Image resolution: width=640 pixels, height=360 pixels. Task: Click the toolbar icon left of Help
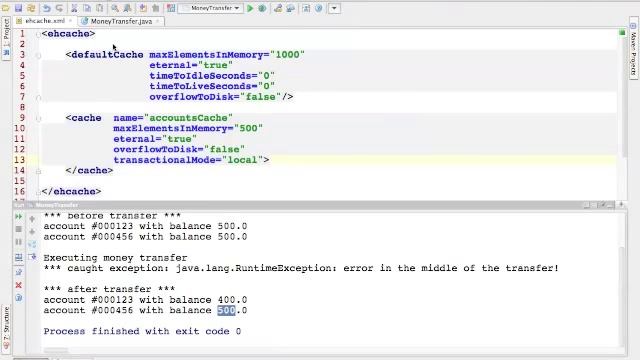click(306, 8)
